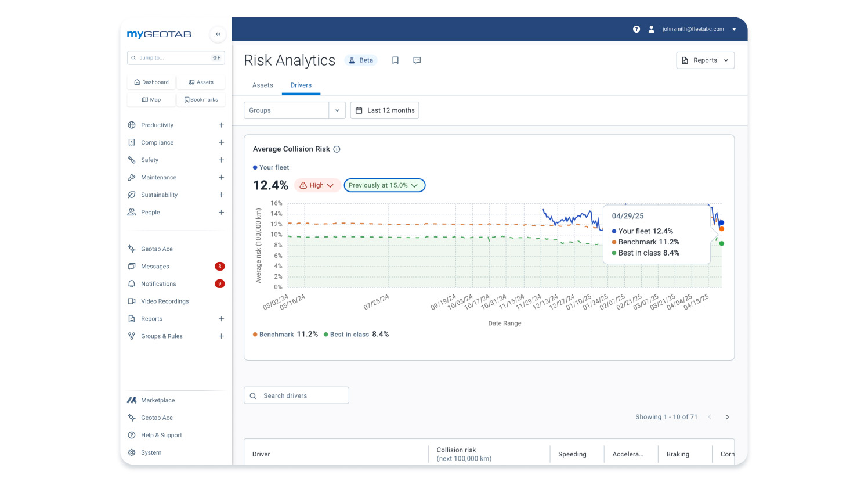Open Video Recordings in the sidebar
Viewport: 868px width, 489px height.
coord(164,301)
